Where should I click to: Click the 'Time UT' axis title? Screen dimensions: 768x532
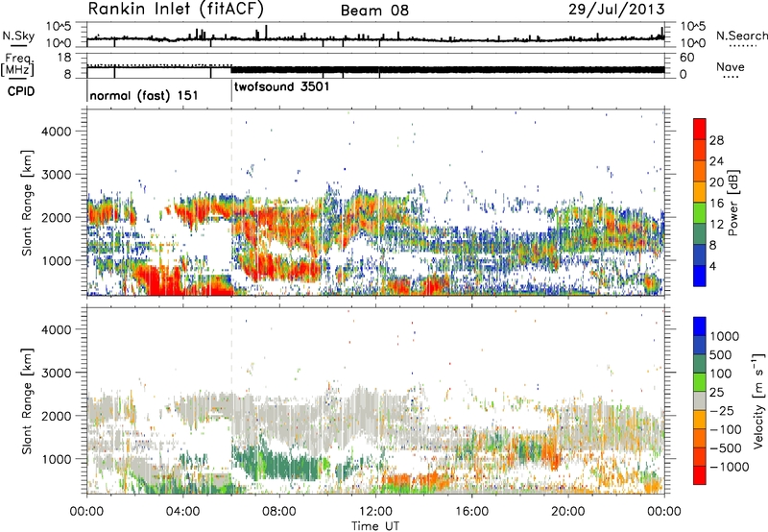[375, 526]
